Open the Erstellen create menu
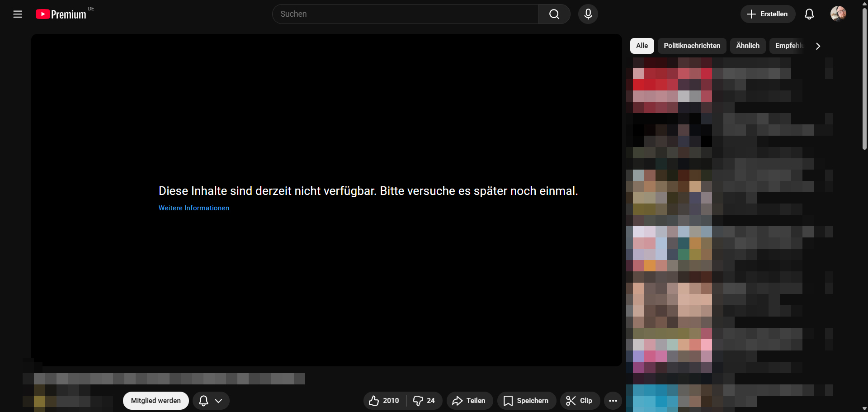The width and height of the screenshot is (868, 412). click(767, 14)
